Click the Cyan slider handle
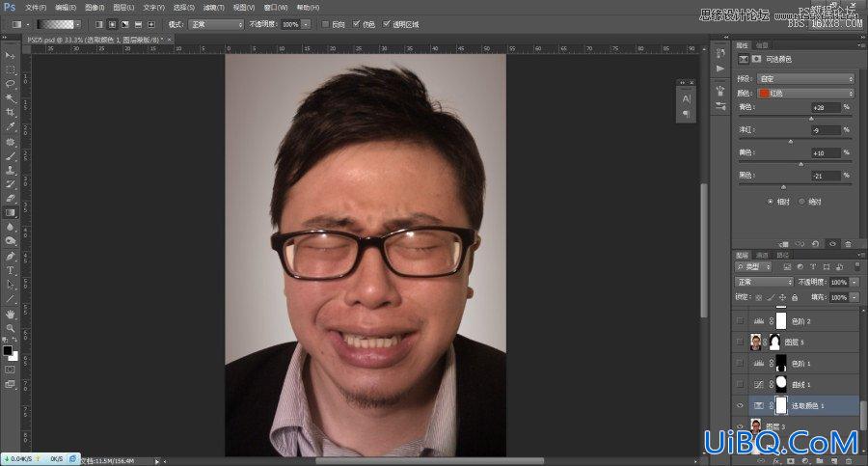Screen dimensions: 868x466 [x=811, y=119]
